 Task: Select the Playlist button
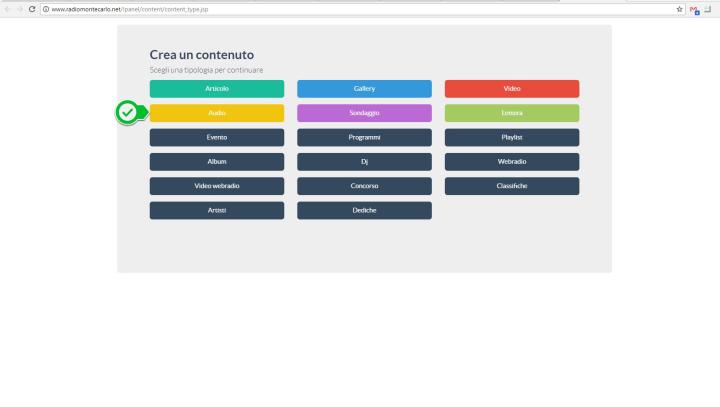tap(512, 137)
